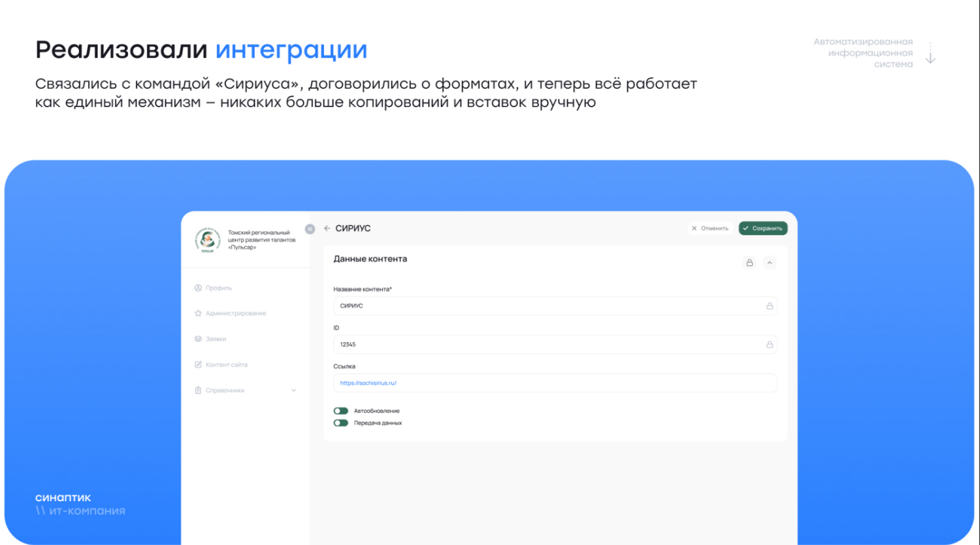Click the Пульсар center logo
This screenshot has height=545, width=980.
click(x=207, y=240)
